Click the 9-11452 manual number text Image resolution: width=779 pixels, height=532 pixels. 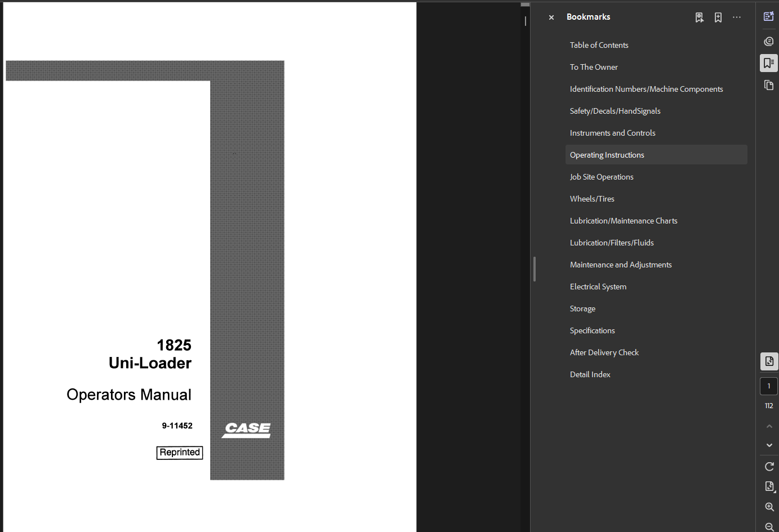click(177, 426)
